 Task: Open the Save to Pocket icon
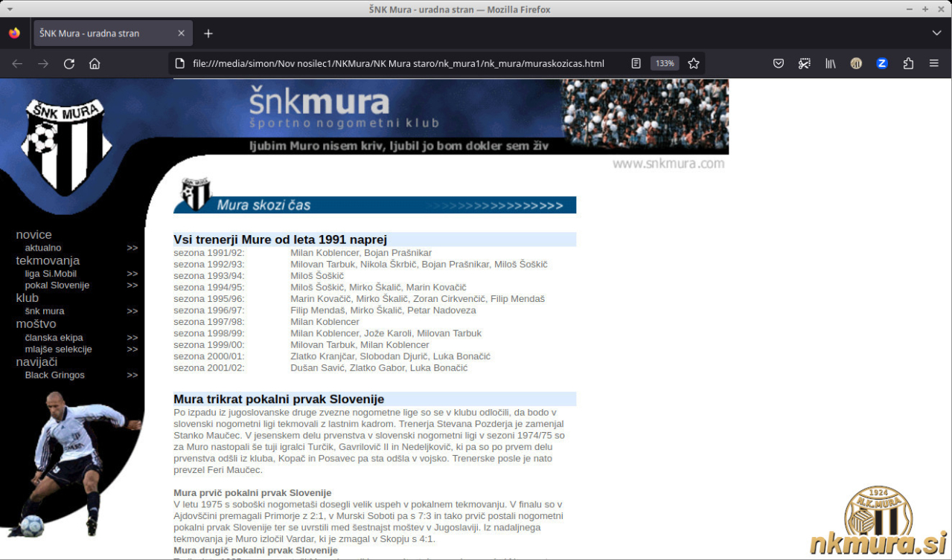[x=779, y=64]
